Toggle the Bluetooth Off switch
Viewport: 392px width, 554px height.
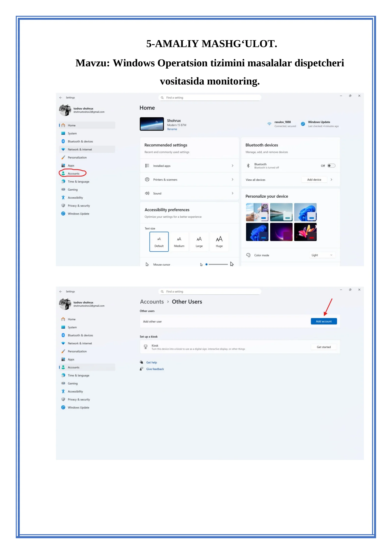pyautogui.click(x=331, y=166)
